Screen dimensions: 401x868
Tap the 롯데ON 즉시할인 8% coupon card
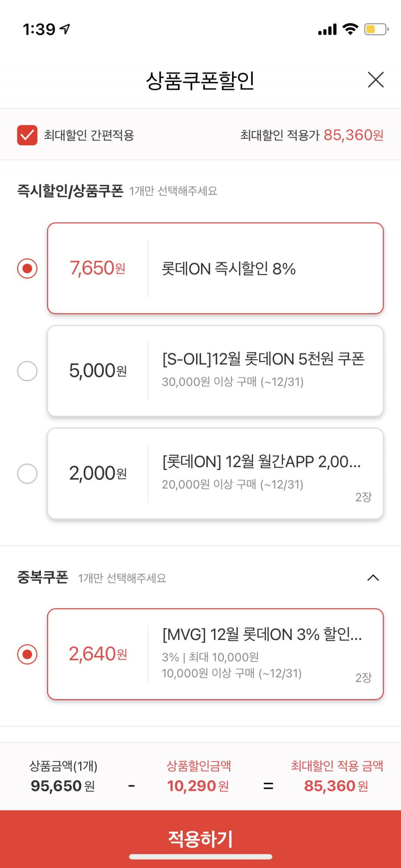click(215, 268)
